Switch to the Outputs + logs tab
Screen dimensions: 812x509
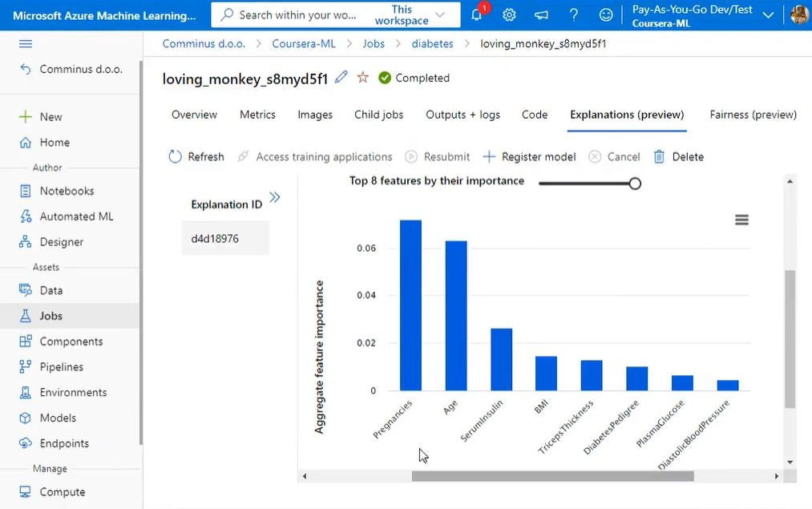(x=463, y=115)
